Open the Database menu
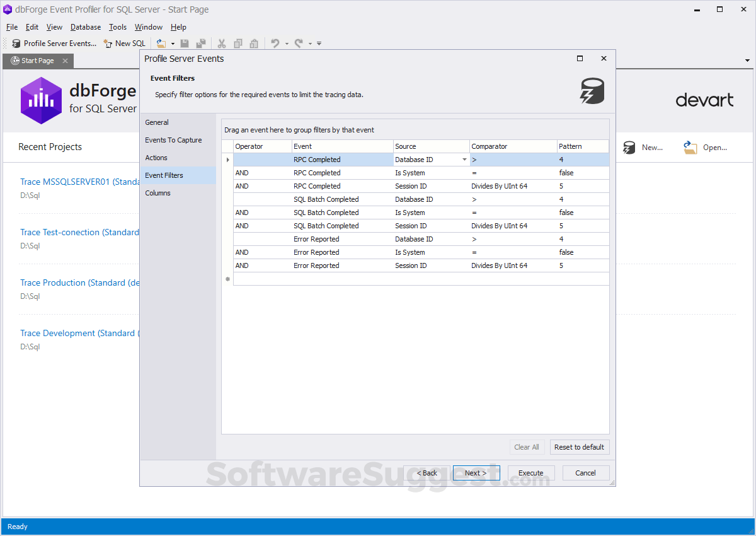The width and height of the screenshot is (756, 536). (x=86, y=27)
